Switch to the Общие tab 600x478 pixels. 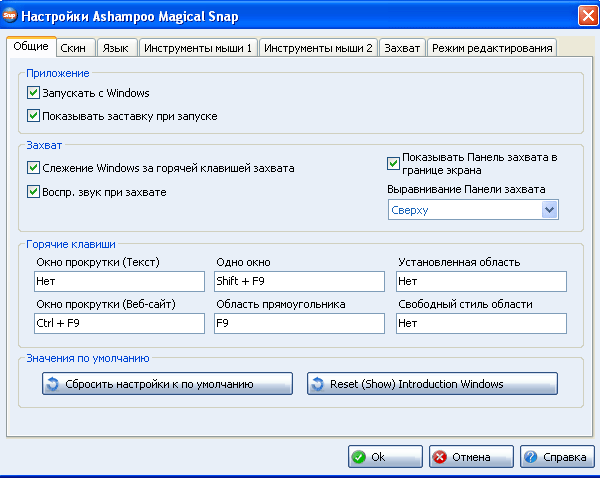pyautogui.click(x=31, y=47)
